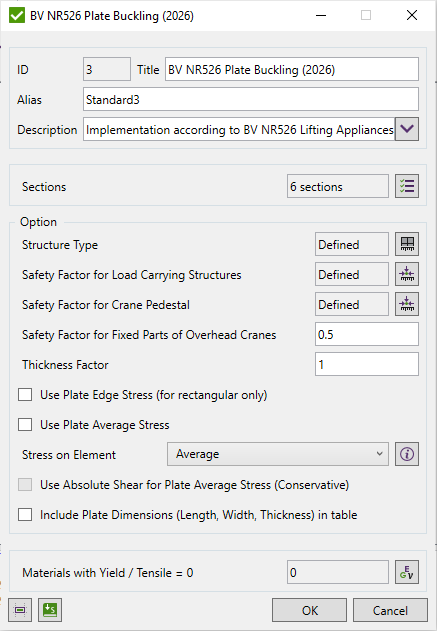The height and width of the screenshot is (631, 437).
Task: Show Stress on Element info
Action: point(407,454)
